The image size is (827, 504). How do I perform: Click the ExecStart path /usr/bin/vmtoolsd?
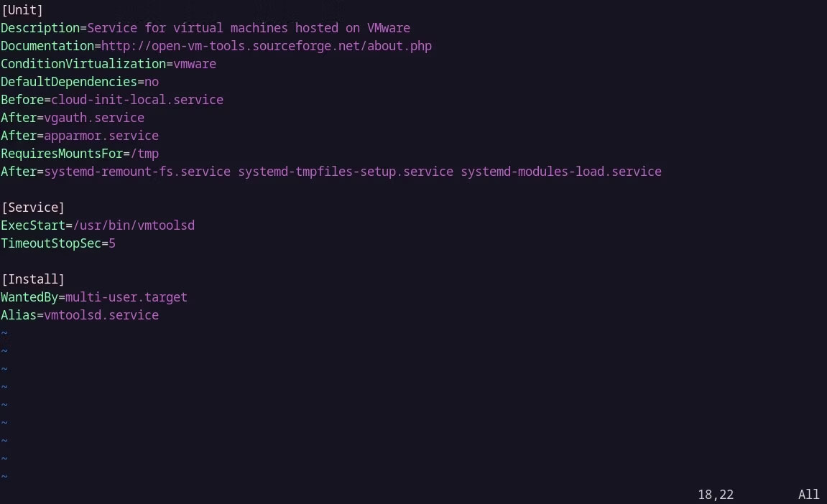click(133, 225)
